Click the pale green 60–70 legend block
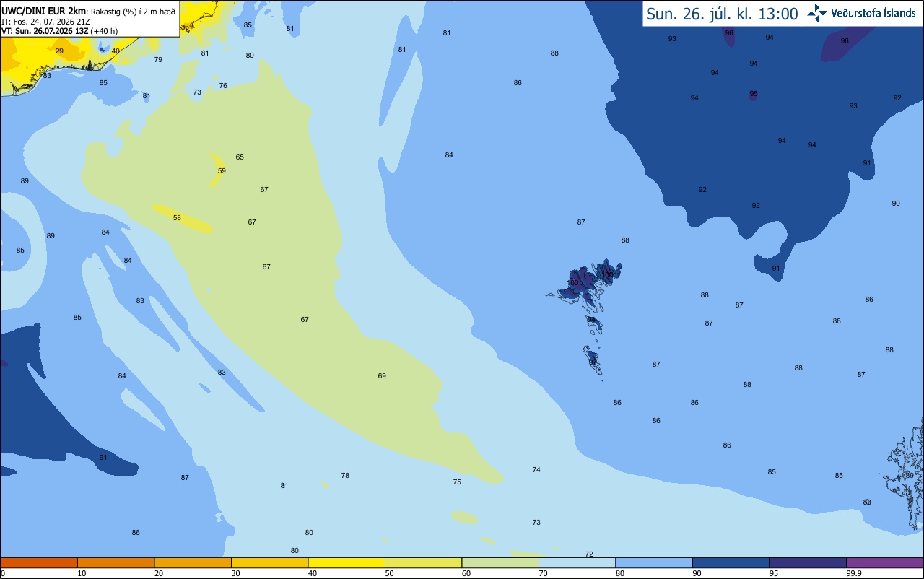Viewport: 924px width, 579px height. (500, 562)
